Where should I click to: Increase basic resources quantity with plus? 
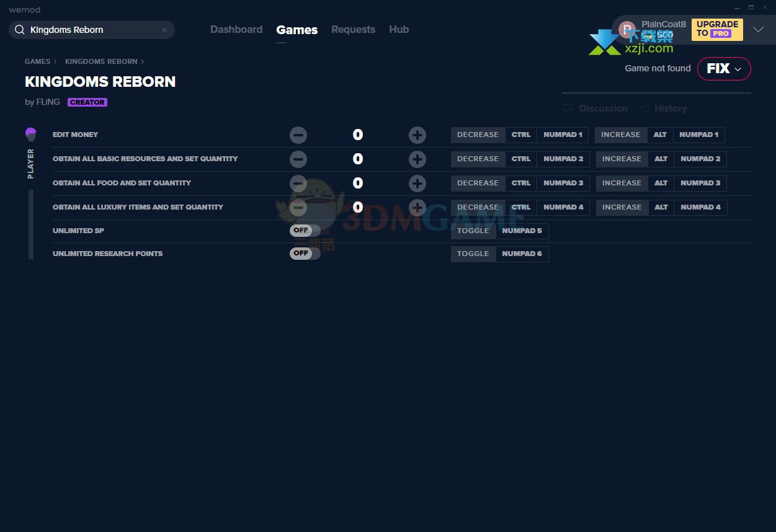pyautogui.click(x=417, y=159)
